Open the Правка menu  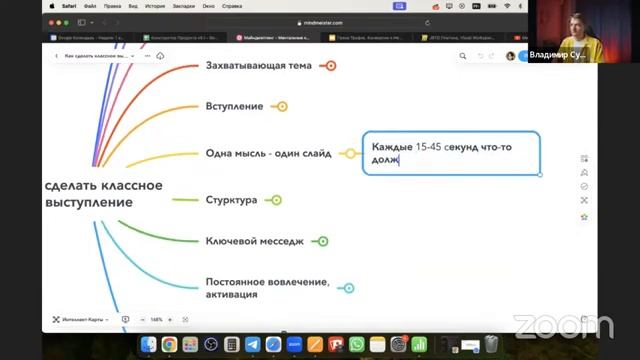point(112,6)
